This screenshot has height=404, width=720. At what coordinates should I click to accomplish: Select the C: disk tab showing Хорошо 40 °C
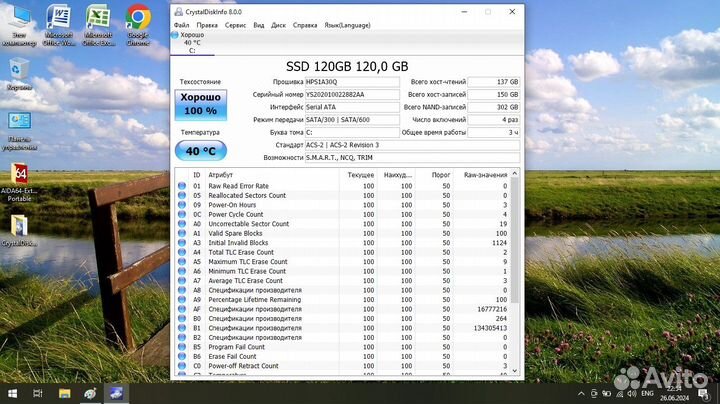click(192, 43)
